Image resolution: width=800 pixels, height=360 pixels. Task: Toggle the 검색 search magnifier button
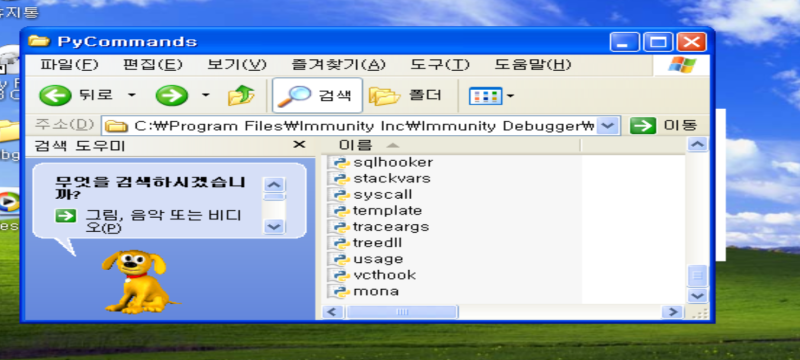click(317, 95)
